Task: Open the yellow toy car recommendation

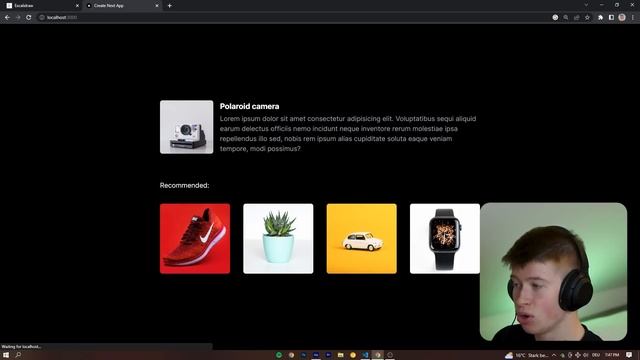Action: tap(362, 239)
